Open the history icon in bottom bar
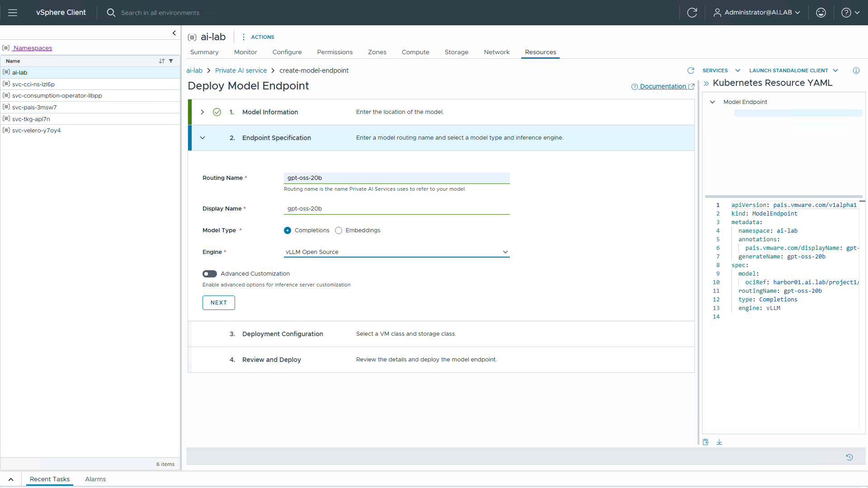868x488 pixels. tap(849, 457)
